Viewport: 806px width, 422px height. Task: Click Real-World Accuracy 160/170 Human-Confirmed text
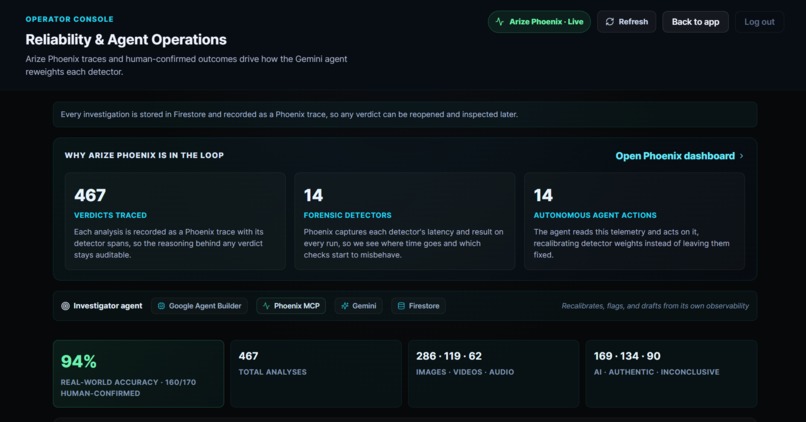[128, 388]
